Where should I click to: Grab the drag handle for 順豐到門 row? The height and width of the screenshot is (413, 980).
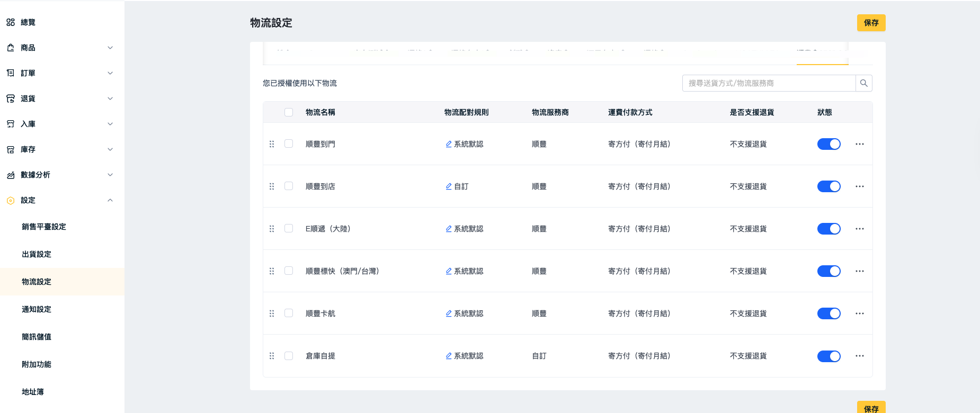(x=272, y=144)
